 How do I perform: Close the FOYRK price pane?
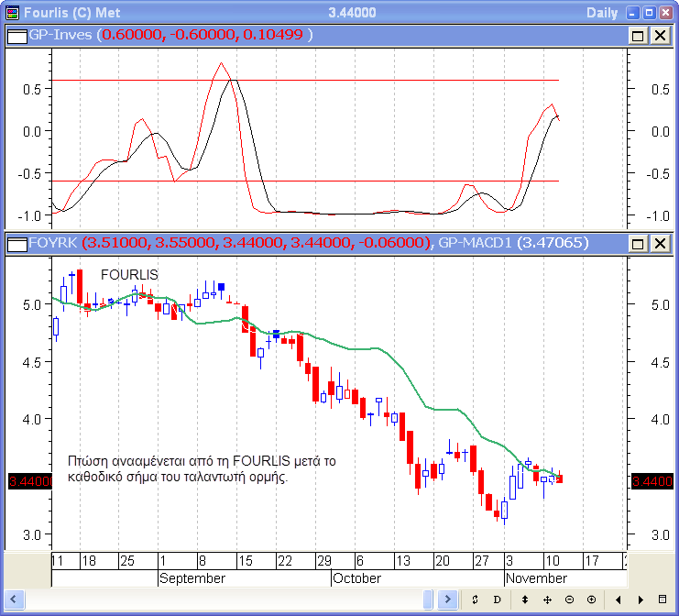(659, 244)
